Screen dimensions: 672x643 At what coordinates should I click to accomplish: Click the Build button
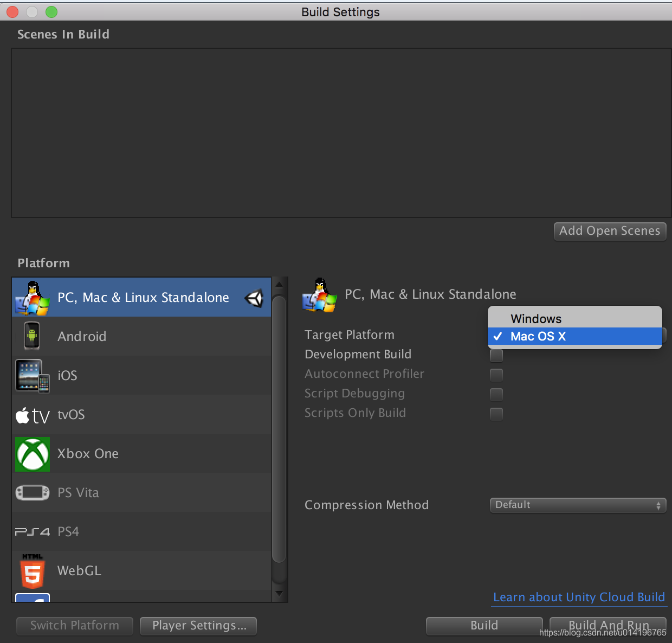click(484, 626)
